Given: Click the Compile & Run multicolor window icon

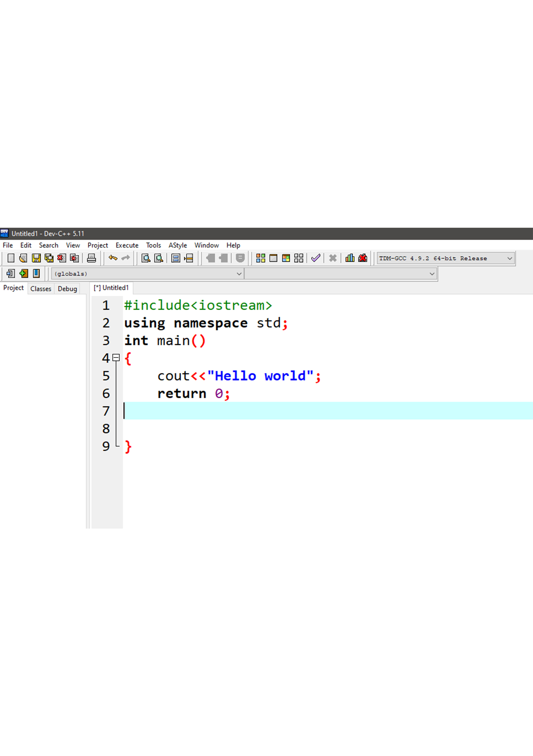Looking at the screenshot, I should click(x=286, y=258).
